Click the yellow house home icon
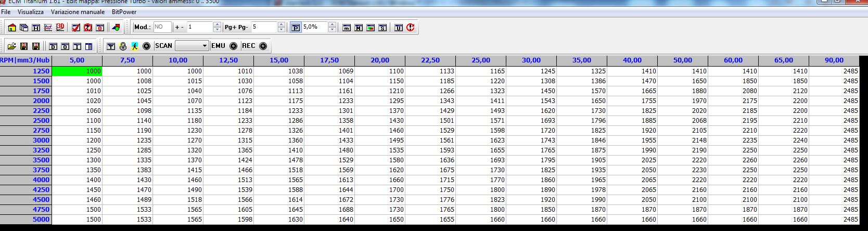Screen dimensions: 868x231 (12, 28)
